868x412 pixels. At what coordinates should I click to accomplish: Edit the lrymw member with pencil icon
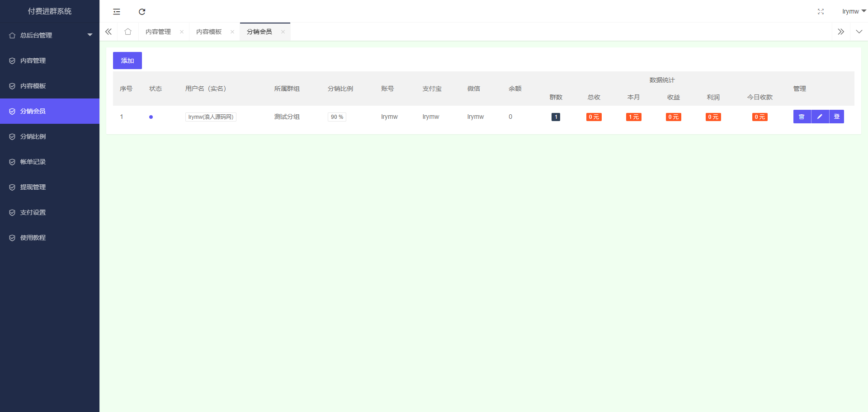tap(820, 117)
